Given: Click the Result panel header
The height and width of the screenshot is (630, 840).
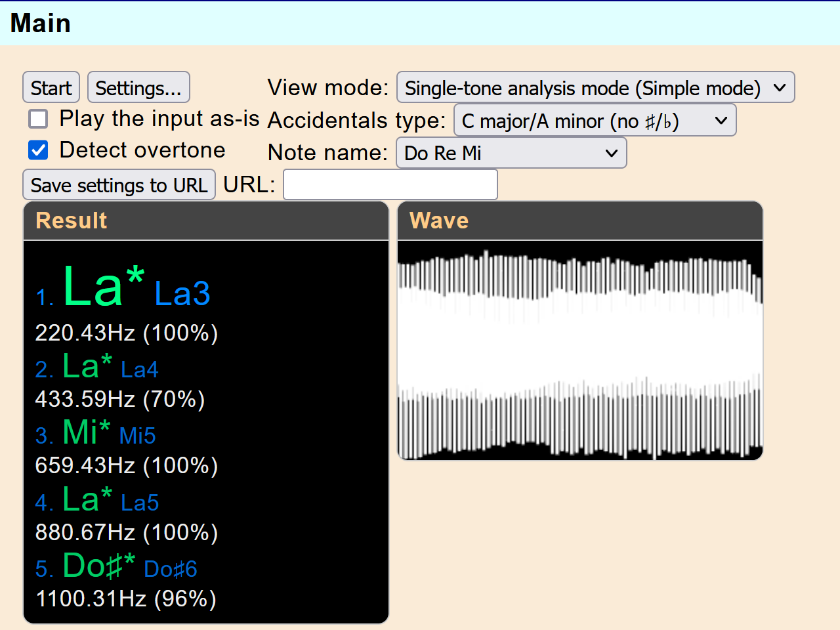Looking at the screenshot, I should tap(71, 220).
